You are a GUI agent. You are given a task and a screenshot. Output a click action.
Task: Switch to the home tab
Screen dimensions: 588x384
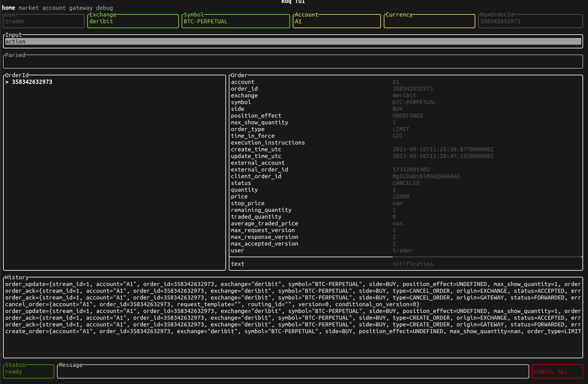coord(9,8)
